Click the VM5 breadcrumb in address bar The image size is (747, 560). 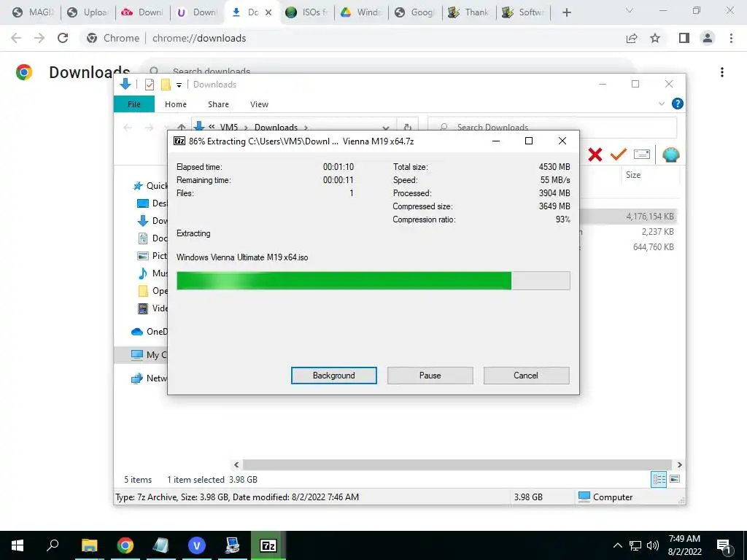pyautogui.click(x=228, y=127)
